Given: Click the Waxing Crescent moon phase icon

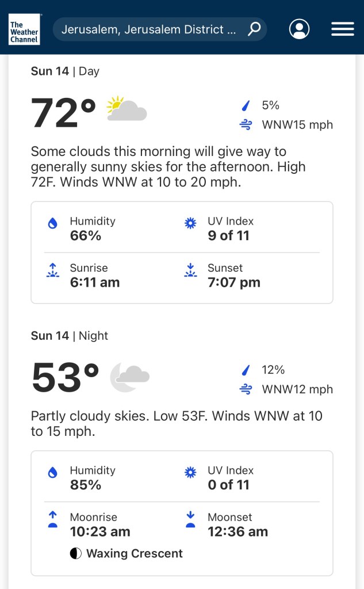Looking at the screenshot, I should (75, 554).
